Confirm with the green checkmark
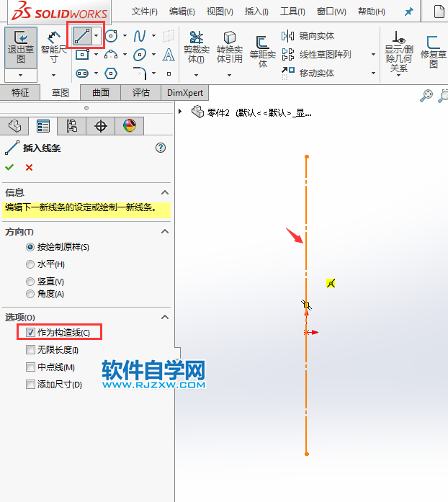The height and width of the screenshot is (502, 448). click(9, 167)
